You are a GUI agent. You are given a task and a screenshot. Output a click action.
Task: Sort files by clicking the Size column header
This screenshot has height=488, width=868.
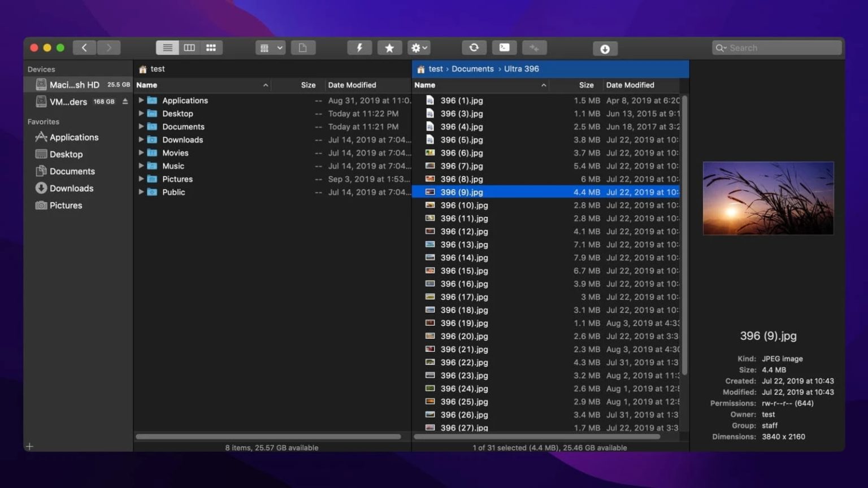tap(586, 85)
